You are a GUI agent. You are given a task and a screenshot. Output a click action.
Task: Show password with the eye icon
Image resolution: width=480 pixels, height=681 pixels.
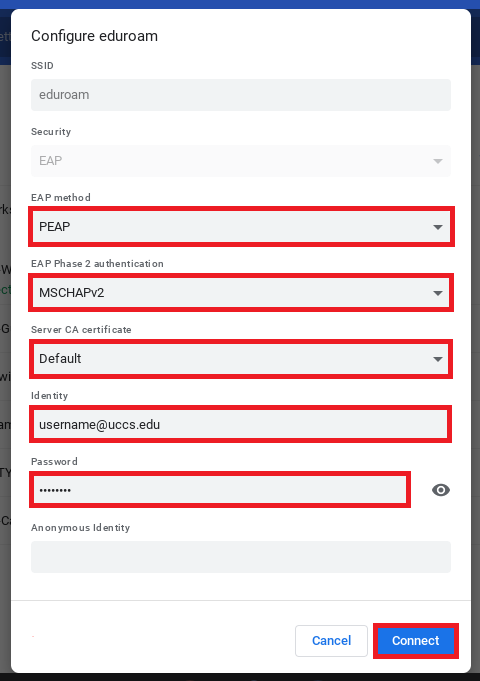[x=440, y=490]
